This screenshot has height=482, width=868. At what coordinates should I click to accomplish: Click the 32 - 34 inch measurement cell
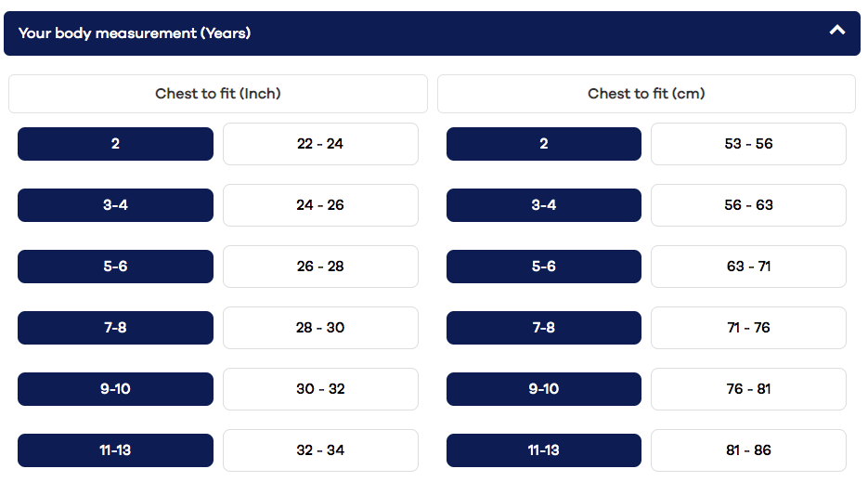pyautogui.click(x=320, y=450)
